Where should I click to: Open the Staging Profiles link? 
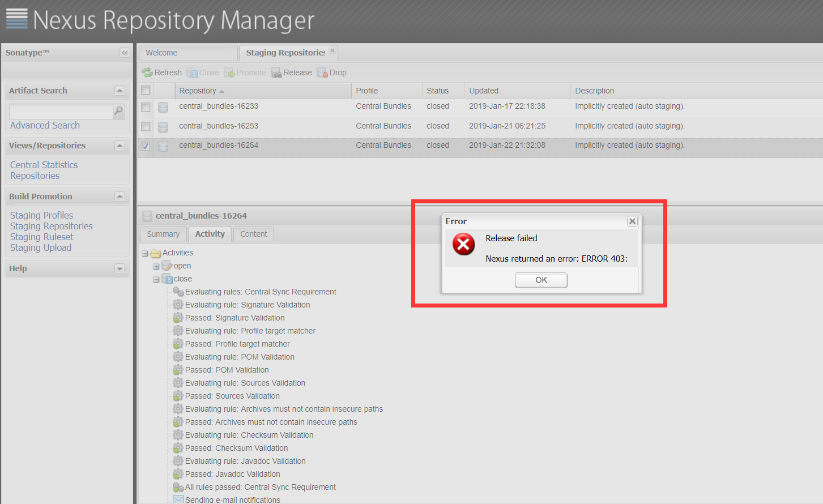[x=41, y=215]
